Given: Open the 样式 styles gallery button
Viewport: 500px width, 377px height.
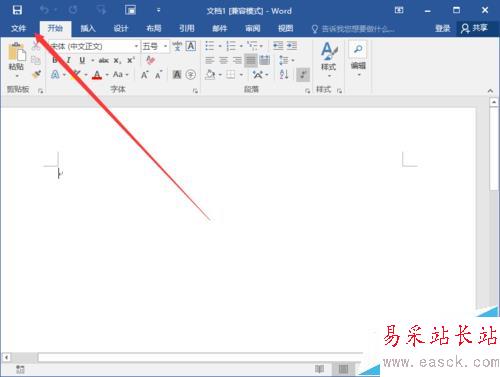Looking at the screenshot, I should click(329, 59).
